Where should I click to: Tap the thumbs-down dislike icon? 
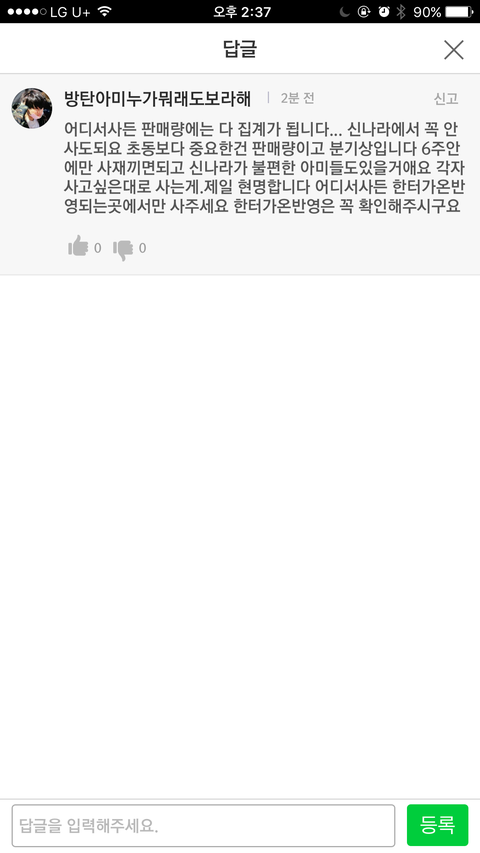(x=123, y=250)
